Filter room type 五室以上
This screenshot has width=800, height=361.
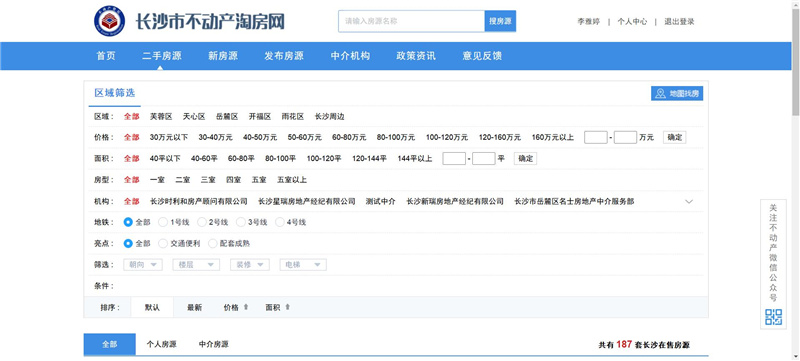(292, 180)
